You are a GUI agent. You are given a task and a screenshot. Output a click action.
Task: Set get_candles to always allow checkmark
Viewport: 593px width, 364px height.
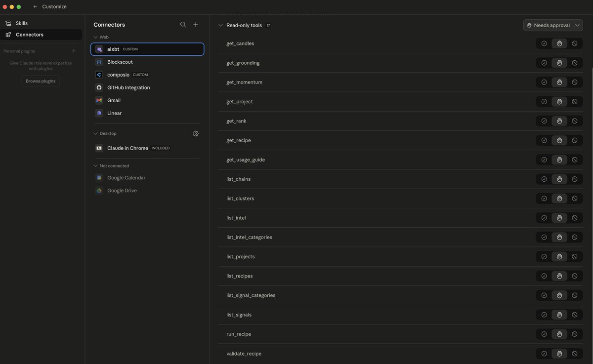click(x=544, y=43)
